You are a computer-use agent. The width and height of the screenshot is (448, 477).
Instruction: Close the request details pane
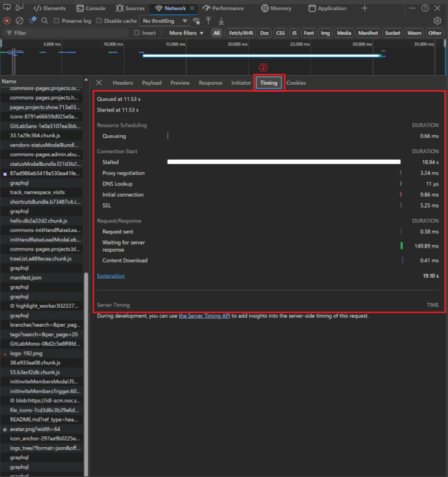(99, 82)
